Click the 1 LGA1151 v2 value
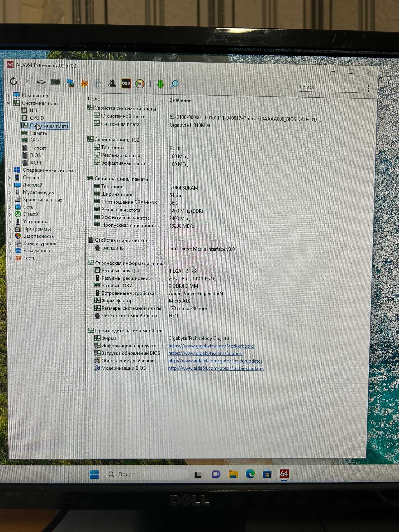This screenshot has width=399, height=532. [x=183, y=271]
